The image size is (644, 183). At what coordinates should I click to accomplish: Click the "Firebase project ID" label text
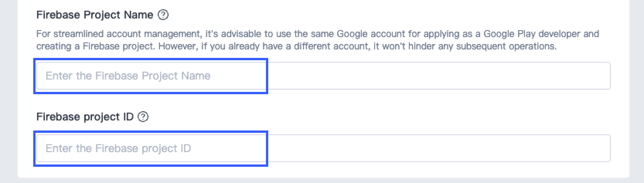pos(85,117)
